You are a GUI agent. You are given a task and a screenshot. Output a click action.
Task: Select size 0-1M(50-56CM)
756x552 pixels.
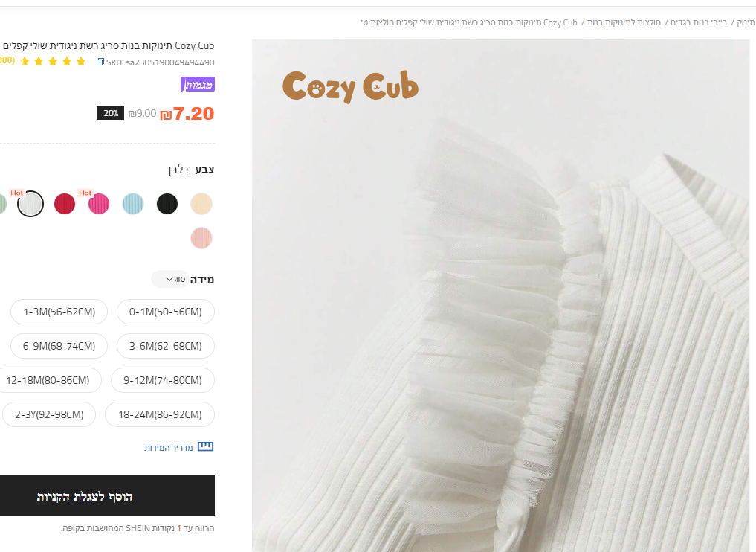165,312
